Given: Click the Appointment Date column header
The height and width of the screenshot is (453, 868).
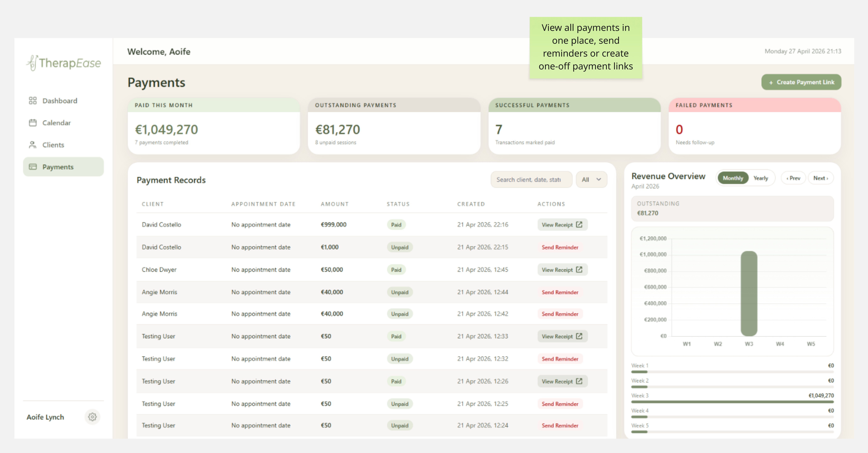Looking at the screenshot, I should click(263, 204).
